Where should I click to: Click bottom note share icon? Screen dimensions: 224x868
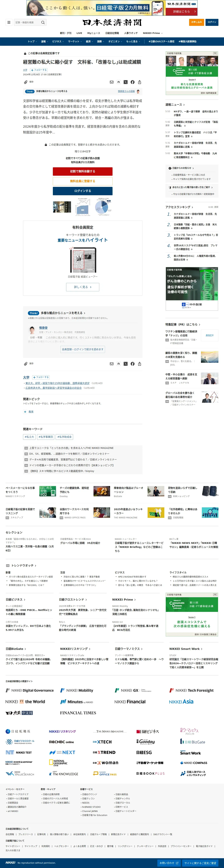[118, 364]
